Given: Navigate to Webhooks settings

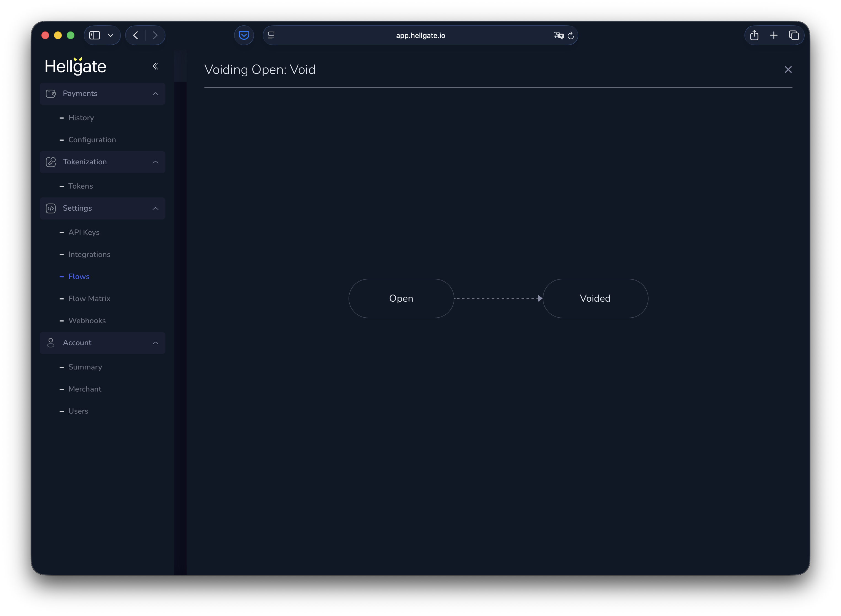Looking at the screenshot, I should pos(87,321).
